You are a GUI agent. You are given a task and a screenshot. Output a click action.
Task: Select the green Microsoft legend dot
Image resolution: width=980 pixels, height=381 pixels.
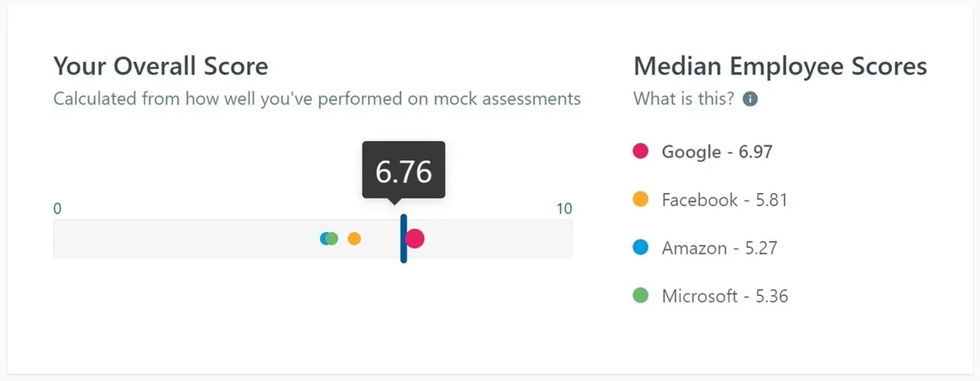point(641,296)
